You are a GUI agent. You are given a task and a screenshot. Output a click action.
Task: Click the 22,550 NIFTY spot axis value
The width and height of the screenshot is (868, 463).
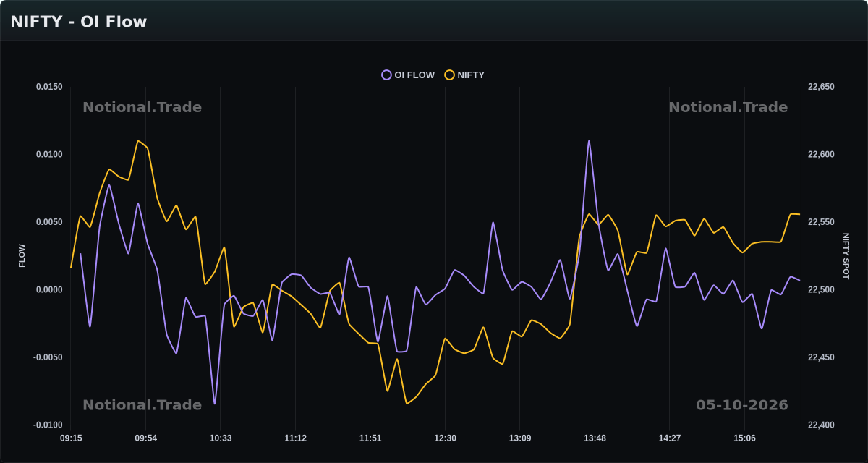pos(821,222)
